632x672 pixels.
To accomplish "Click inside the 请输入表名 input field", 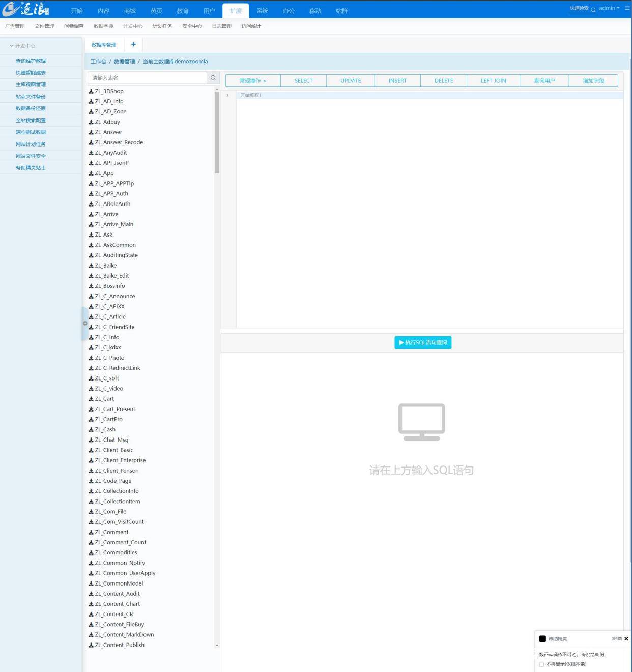I will (x=147, y=78).
